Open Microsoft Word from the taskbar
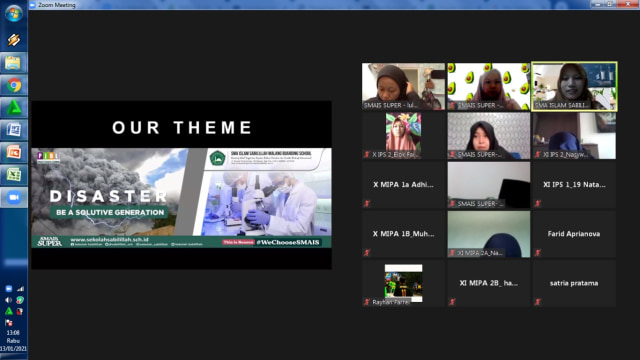The image size is (640, 360). (x=13, y=130)
